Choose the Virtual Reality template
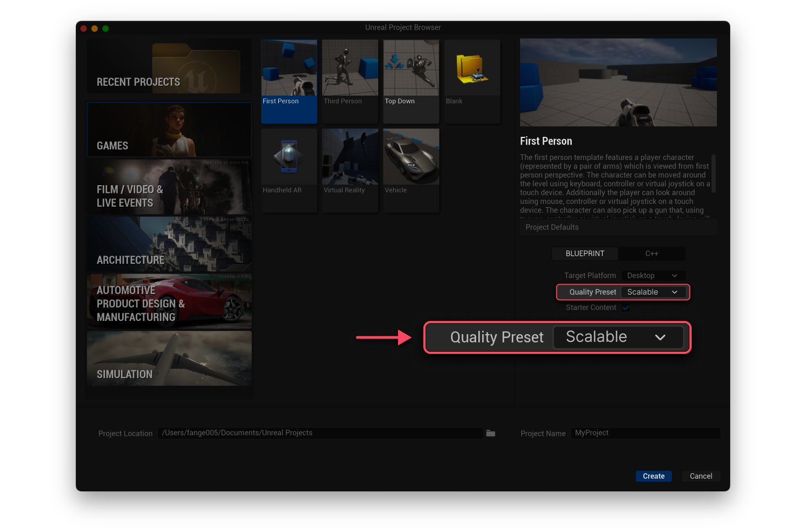The width and height of the screenshot is (806, 532). point(350,170)
